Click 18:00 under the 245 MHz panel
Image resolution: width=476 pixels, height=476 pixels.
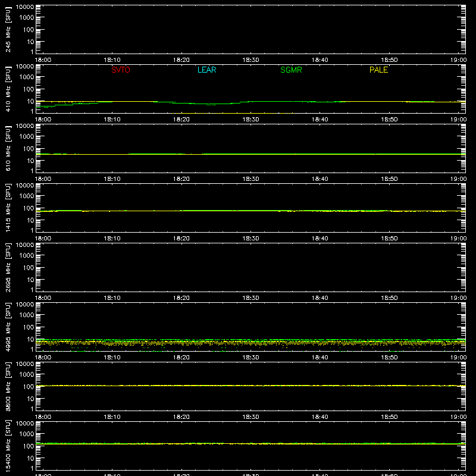coord(43,60)
